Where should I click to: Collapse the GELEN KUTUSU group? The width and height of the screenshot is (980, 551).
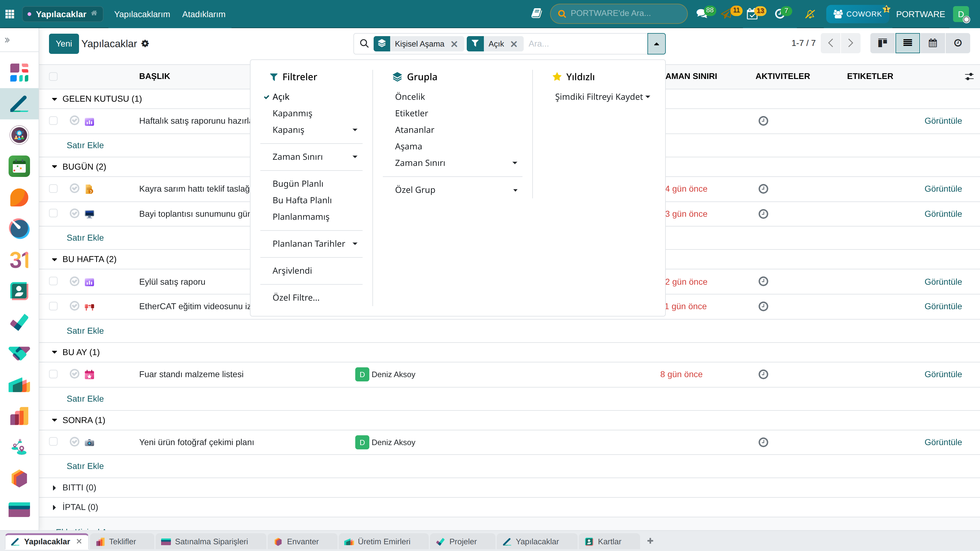[x=55, y=99]
